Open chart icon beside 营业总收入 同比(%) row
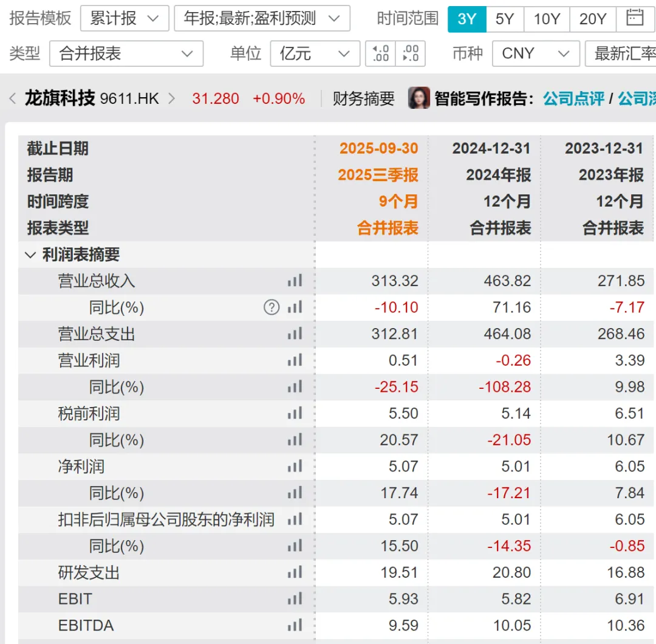The image size is (656, 644). click(x=295, y=307)
